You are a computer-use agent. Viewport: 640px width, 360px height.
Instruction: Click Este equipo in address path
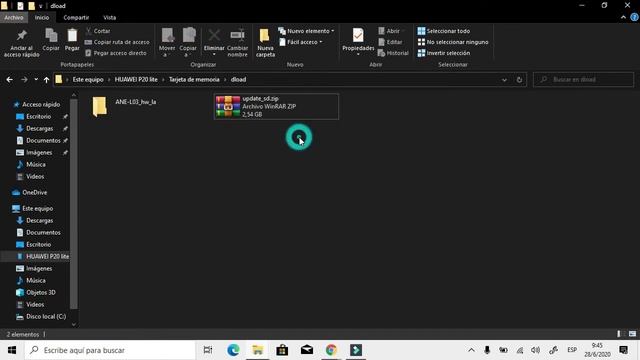88,80
